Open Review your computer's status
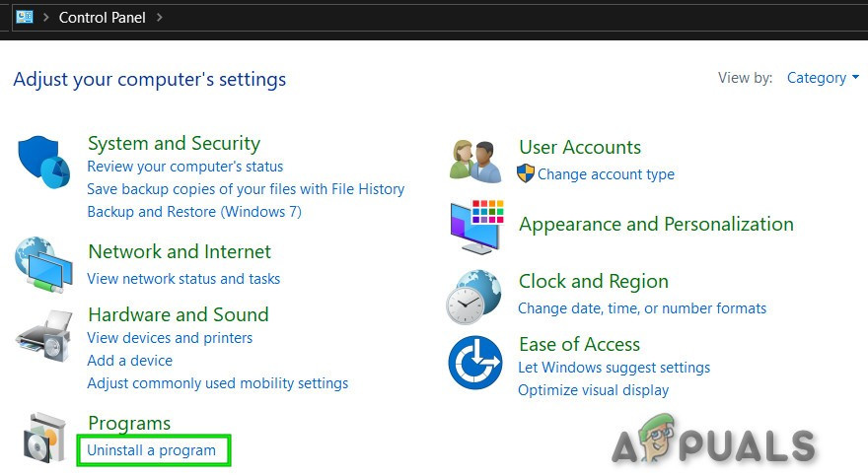This screenshot has width=868, height=476. point(184,167)
